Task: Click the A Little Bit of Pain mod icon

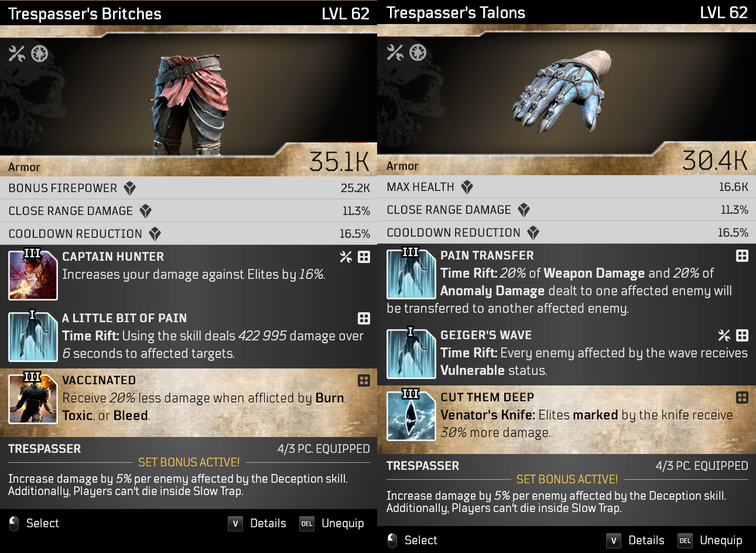Action: 33,336
